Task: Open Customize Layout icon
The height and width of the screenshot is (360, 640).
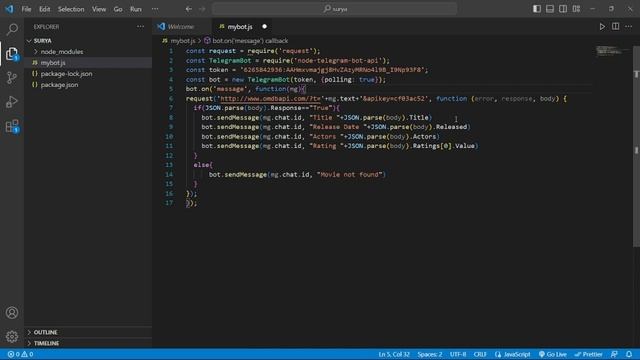Action: (576, 9)
